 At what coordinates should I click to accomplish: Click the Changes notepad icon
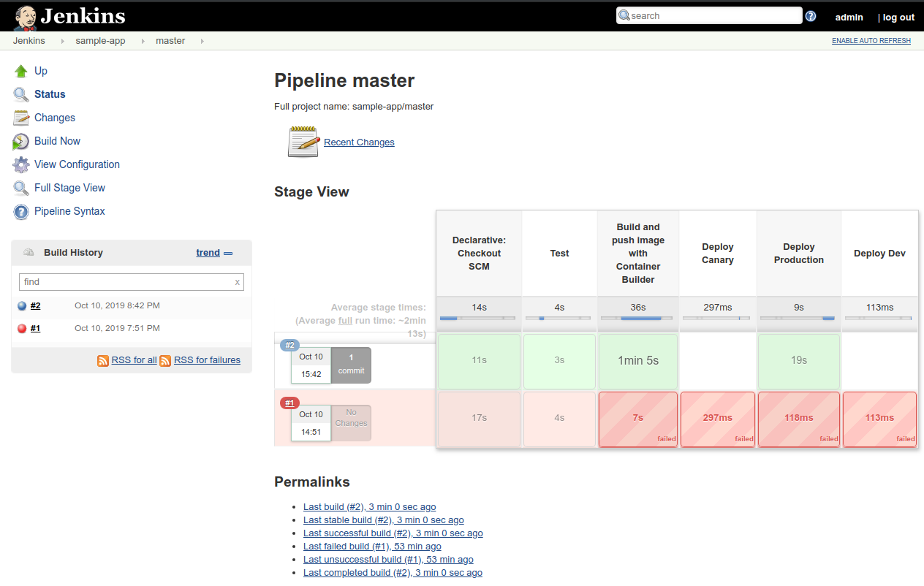point(21,118)
